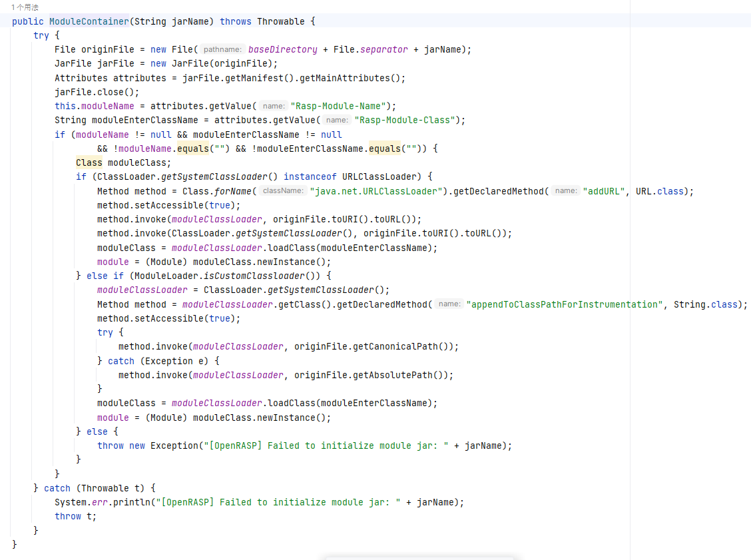Click the "java.net.URLClassLoader" string
Viewport: 751px width, 560px height.
376,191
